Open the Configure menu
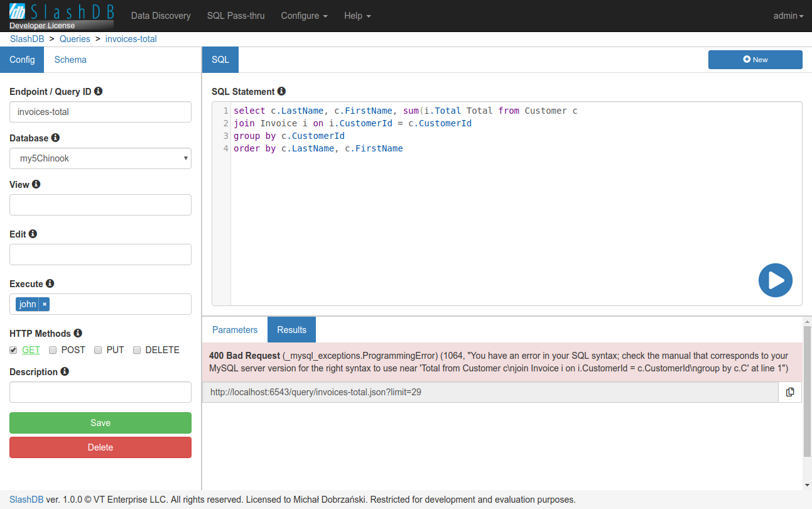 tap(304, 16)
